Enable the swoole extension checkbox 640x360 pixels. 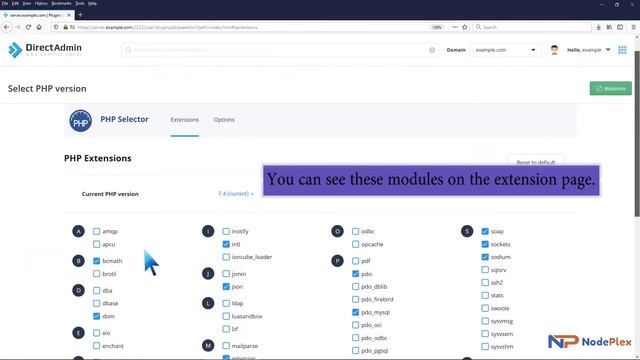pyautogui.click(x=485, y=308)
